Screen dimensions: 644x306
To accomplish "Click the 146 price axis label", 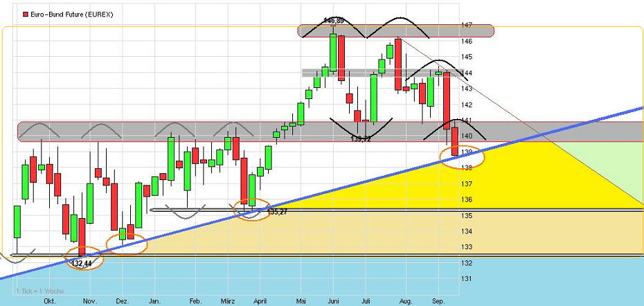I will pos(467,41).
